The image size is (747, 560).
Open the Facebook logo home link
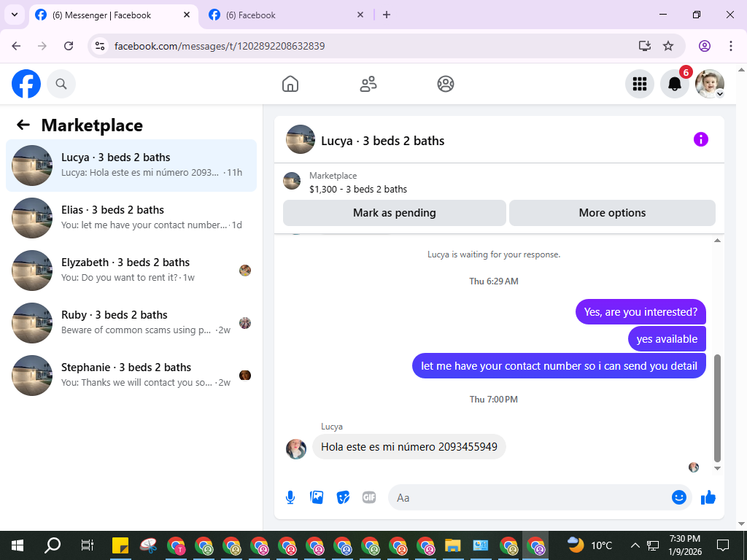pyautogui.click(x=26, y=84)
